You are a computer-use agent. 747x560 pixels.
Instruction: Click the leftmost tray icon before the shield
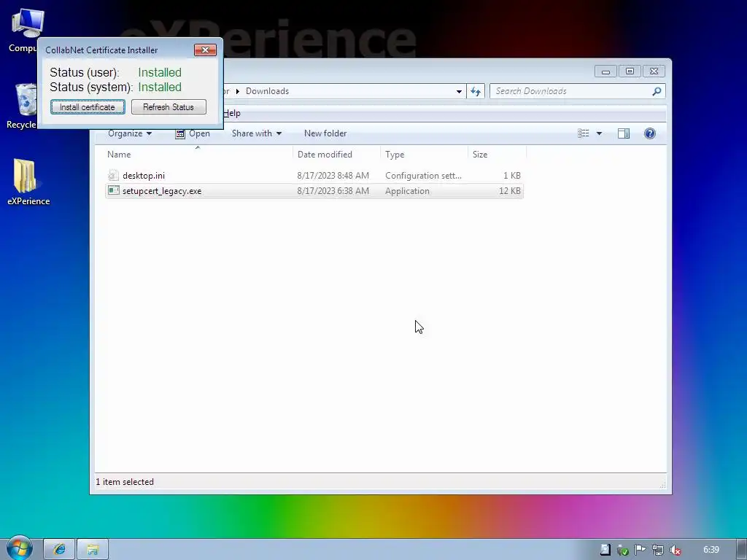coord(605,550)
